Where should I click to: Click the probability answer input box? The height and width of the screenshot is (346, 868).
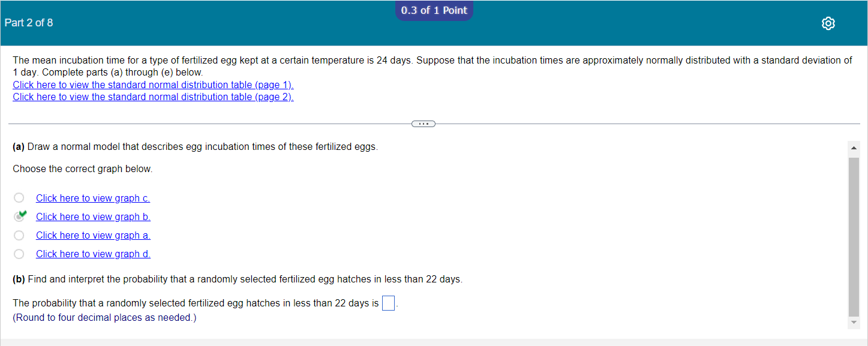coord(388,303)
